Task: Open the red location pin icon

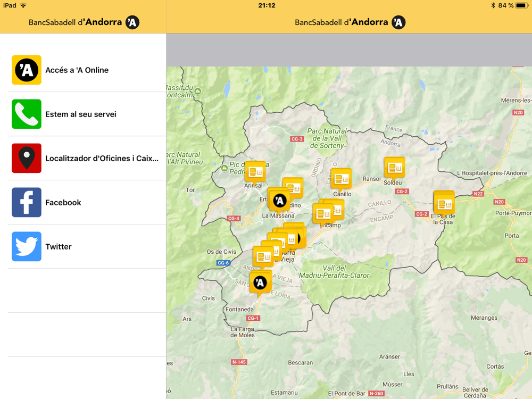Action: click(x=27, y=158)
